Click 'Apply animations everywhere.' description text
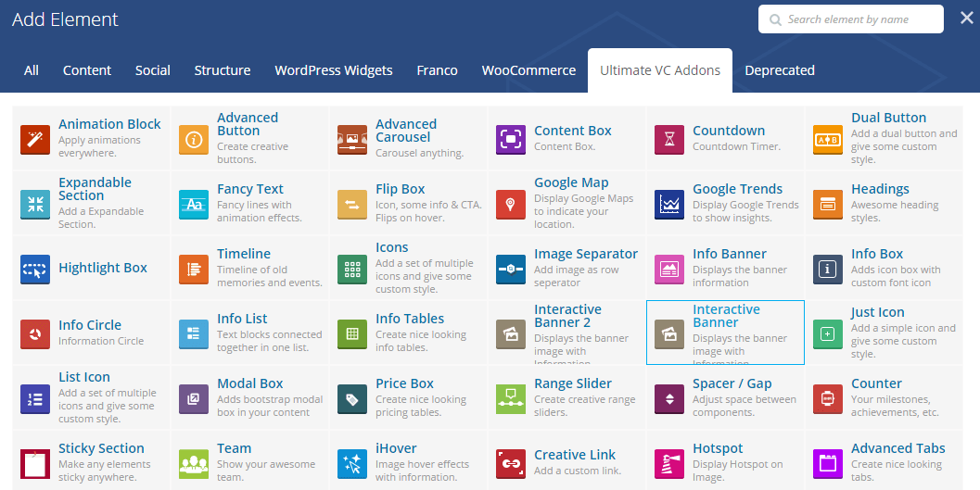The height and width of the screenshot is (490, 980). (99, 146)
